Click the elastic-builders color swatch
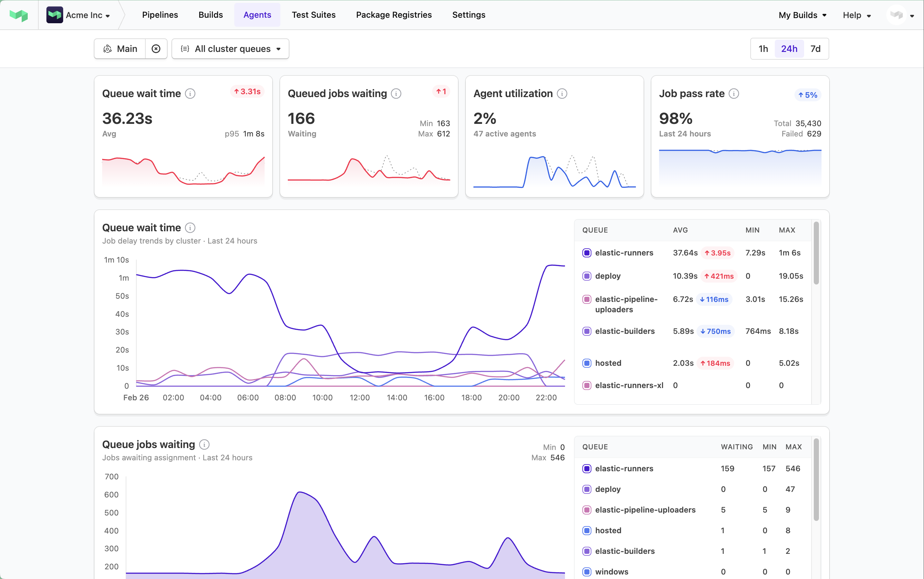Image resolution: width=924 pixels, height=579 pixels. click(587, 331)
